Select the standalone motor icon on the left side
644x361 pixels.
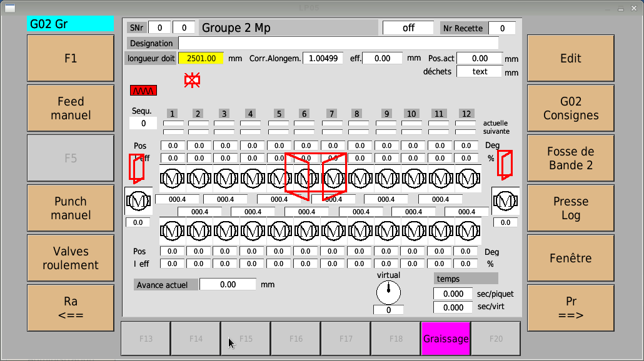point(138,200)
